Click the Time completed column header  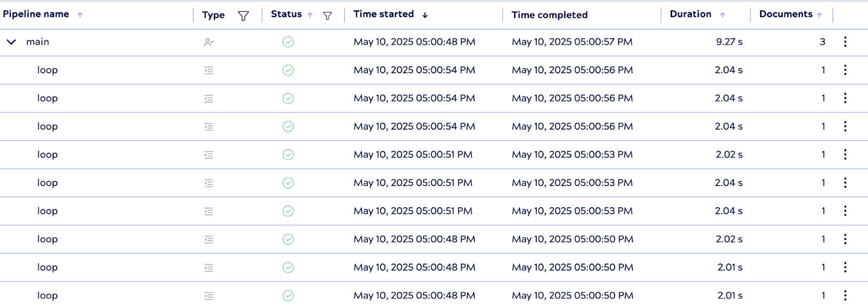[549, 15]
